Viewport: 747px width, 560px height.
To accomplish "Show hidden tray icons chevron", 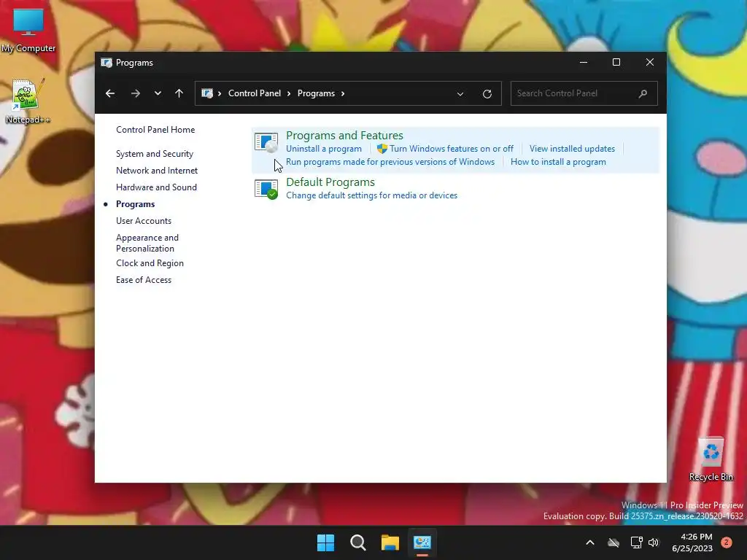I will point(589,542).
